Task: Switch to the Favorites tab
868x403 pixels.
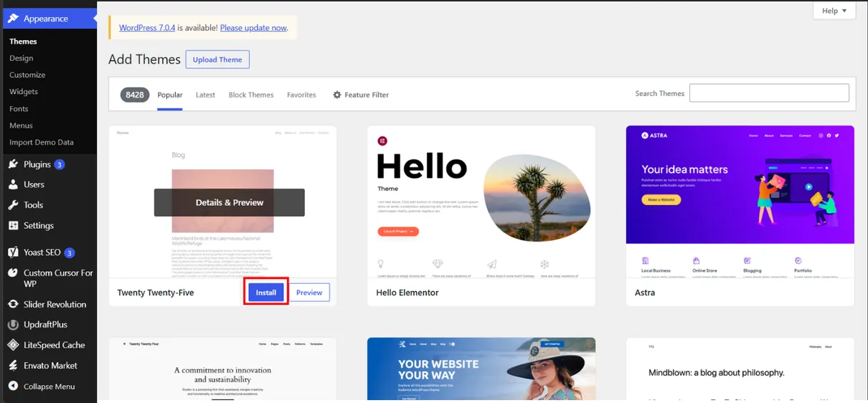Action: click(x=301, y=95)
